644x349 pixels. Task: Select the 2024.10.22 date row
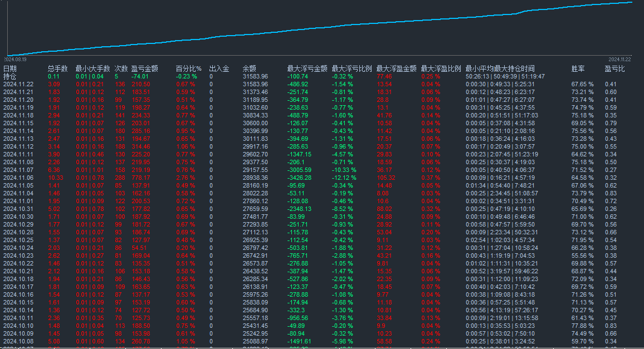click(18, 264)
